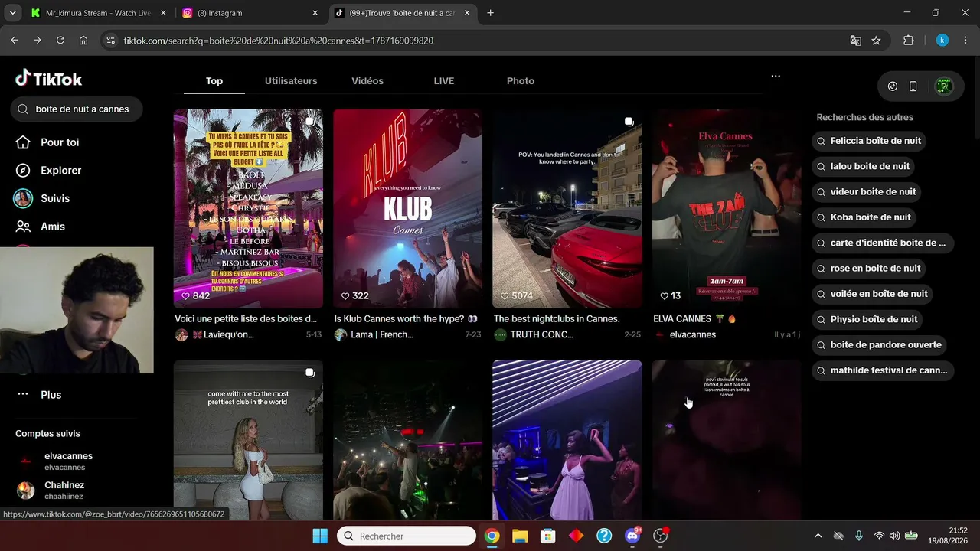
Task: Close the Instagram tab
Action: pyautogui.click(x=315, y=13)
